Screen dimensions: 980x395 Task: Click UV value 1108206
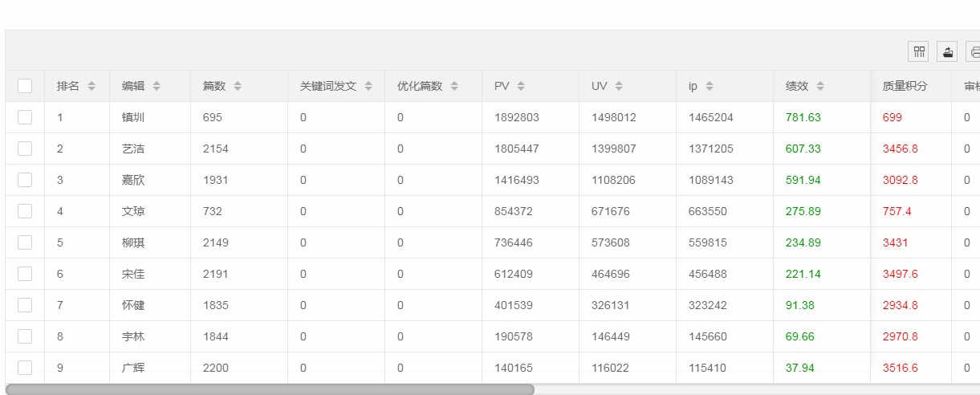614,180
